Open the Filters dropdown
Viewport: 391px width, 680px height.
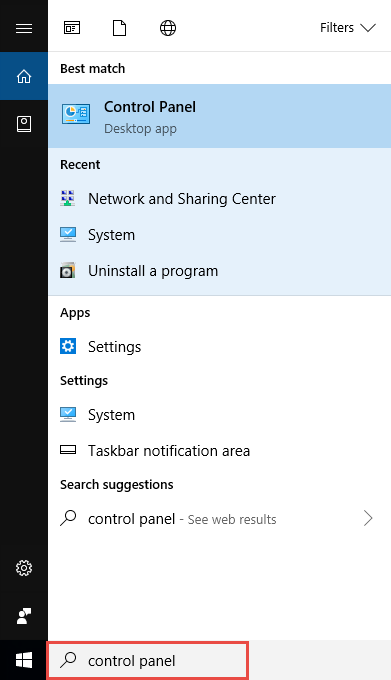pos(348,28)
